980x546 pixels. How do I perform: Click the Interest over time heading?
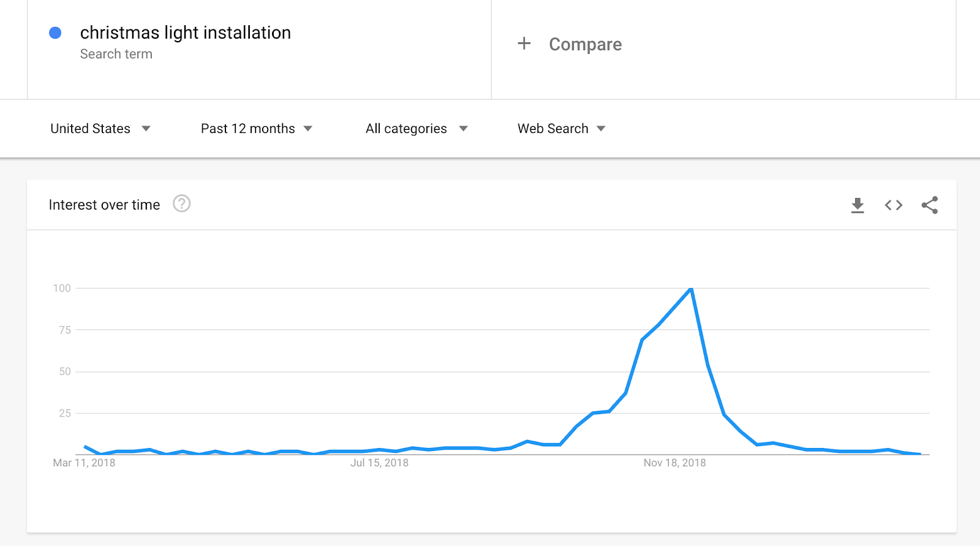tap(104, 205)
